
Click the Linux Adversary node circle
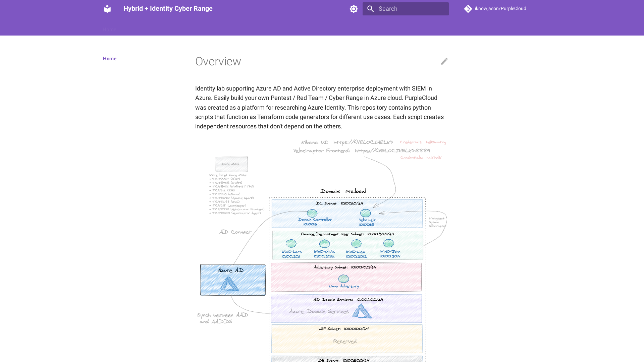coord(343,279)
